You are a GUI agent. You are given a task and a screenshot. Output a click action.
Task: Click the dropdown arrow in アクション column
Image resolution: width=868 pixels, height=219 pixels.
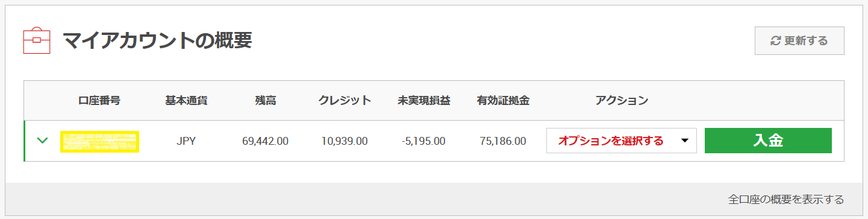pyautogui.click(x=684, y=141)
